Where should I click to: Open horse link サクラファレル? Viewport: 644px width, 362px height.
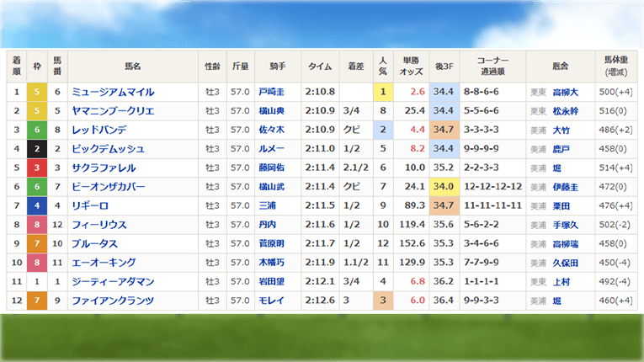pos(104,168)
